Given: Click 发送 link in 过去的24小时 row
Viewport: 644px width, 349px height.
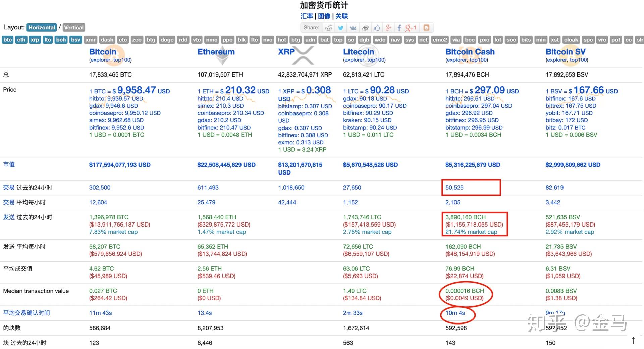Looking at the screenshot, I should coord(9,217).
